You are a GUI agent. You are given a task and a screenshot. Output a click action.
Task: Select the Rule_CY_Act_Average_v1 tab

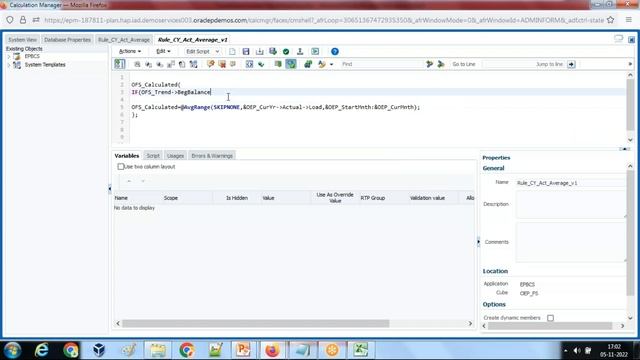[x=192, y=40]
